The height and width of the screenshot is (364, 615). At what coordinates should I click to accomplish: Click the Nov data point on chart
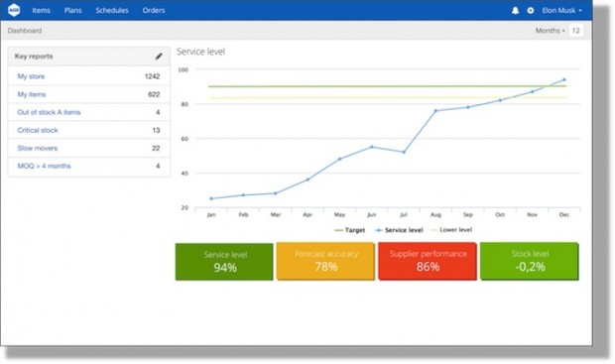533,92
